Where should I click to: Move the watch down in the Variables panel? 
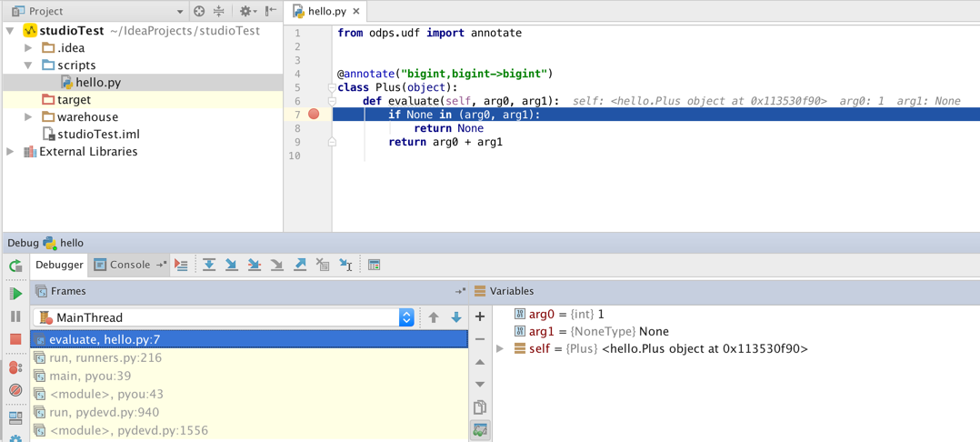click(480, 384)
